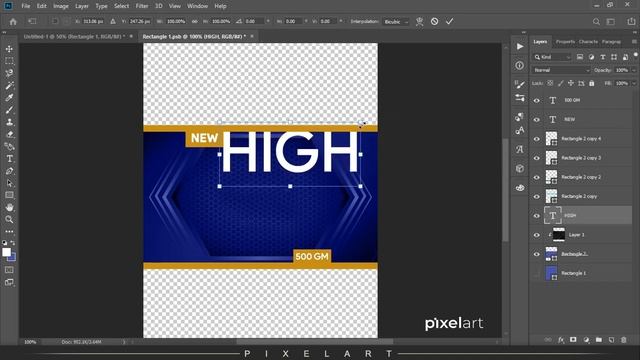Viewport: 640px width, 360px height.
Task: Hide the Rectangle 2 copy layer
Action: [x=537, y=196]
